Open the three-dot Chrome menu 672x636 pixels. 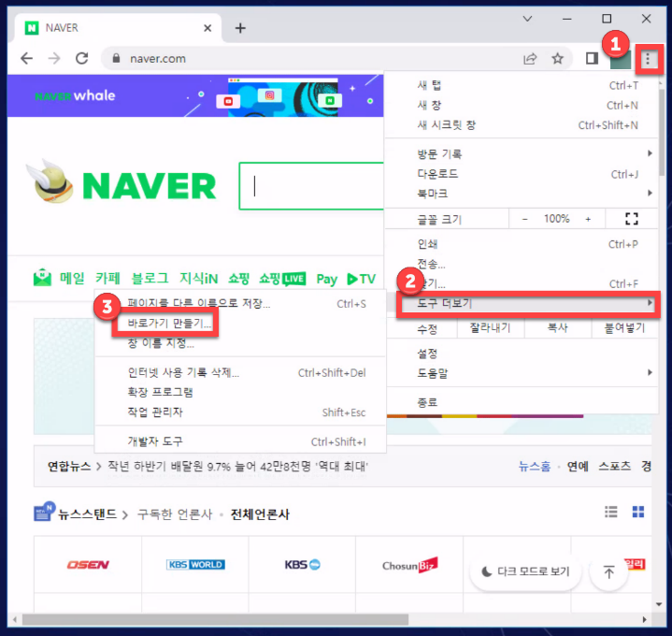(x=648, y=59)
